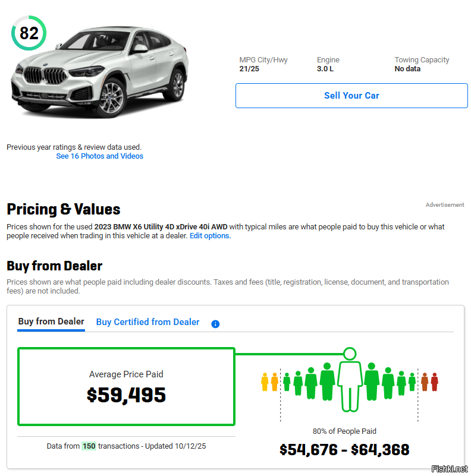Viewport: 471px width, 476px height.
Task: Click the Average Price Paid green box
Action: 126,387
